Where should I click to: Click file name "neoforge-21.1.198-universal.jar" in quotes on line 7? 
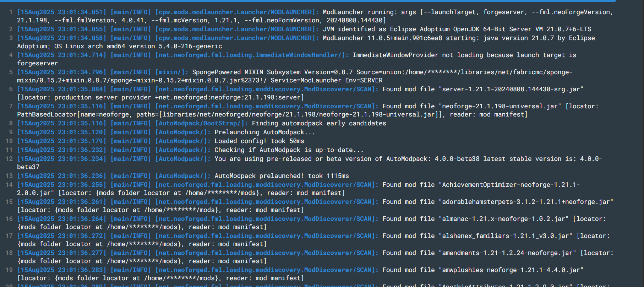[x=500, y=106]
